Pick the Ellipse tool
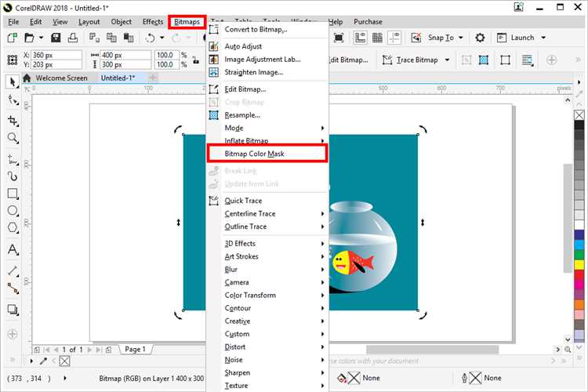The image size is (588, 392). pos(13,211)
